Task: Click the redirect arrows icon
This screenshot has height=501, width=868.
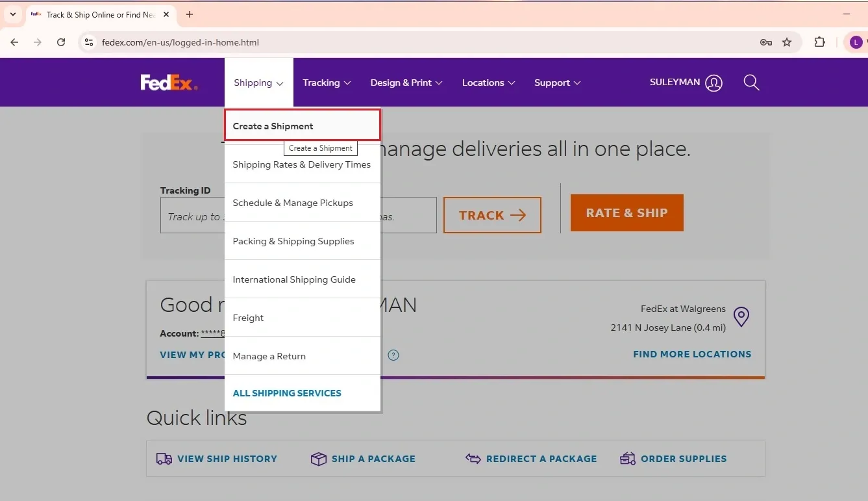Action: [x=473, y=459]
